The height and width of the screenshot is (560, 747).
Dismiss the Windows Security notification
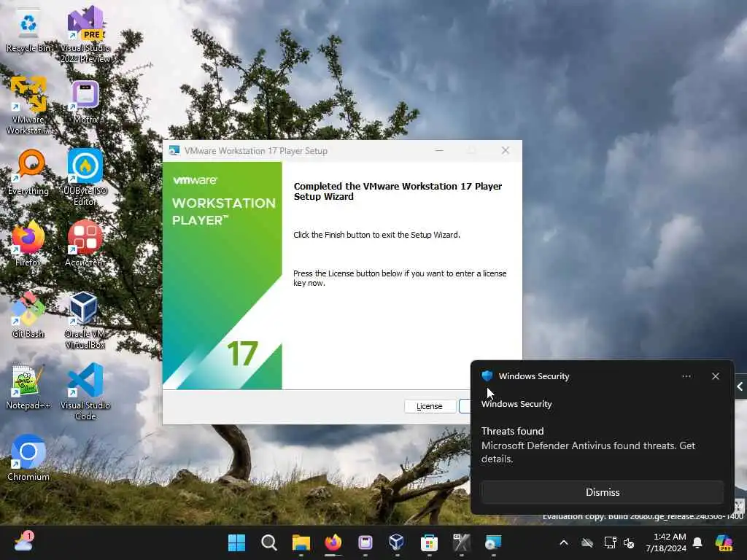[x=602, y=492]
